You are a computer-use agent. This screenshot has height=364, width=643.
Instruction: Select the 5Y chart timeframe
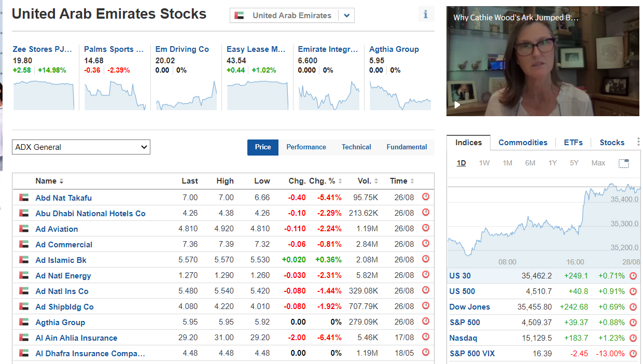click(x=574, y=163)
